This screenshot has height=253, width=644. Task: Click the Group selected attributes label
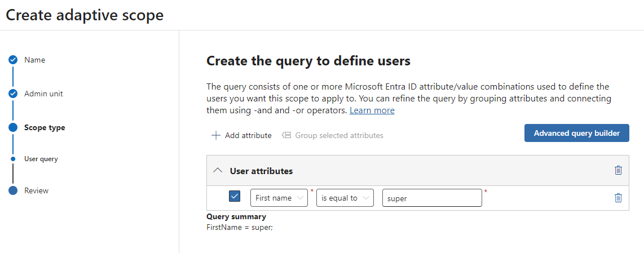(x=339, y=135)
